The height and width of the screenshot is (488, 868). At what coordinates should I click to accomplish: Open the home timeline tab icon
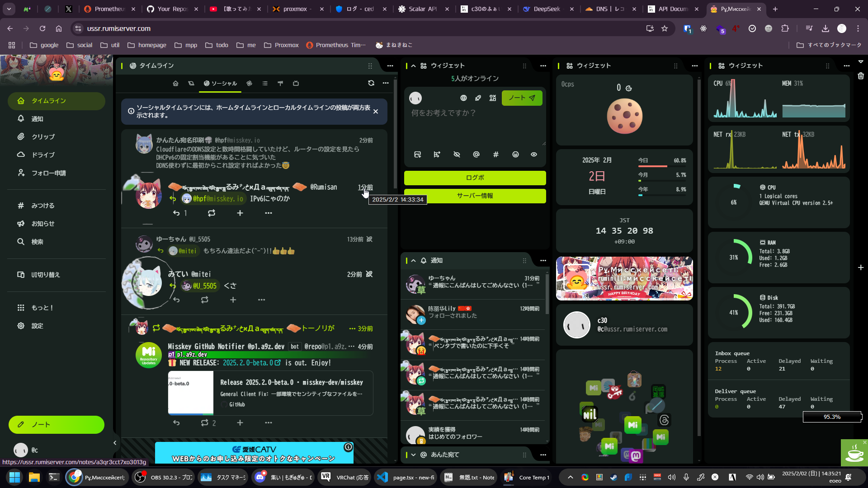click(176, 84)
